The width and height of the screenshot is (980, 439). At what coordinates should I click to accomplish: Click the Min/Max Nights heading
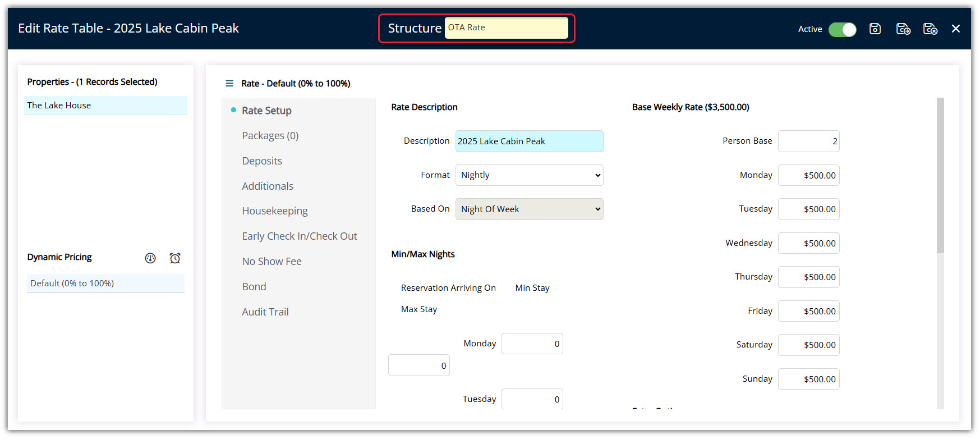(x=423, y=254)
